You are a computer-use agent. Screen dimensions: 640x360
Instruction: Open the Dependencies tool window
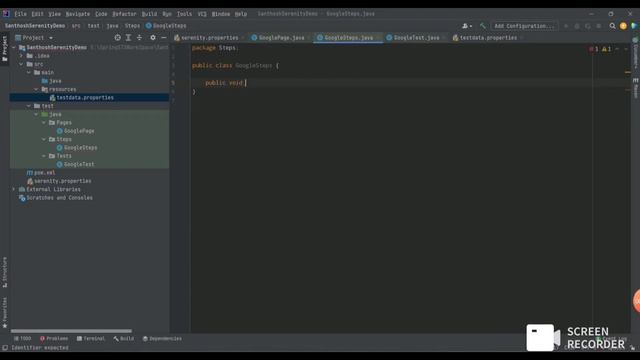(x=162, y=338)
